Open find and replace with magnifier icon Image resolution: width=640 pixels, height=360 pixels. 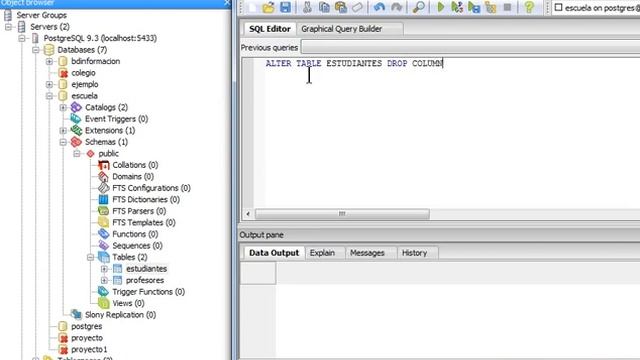point(418,7)
